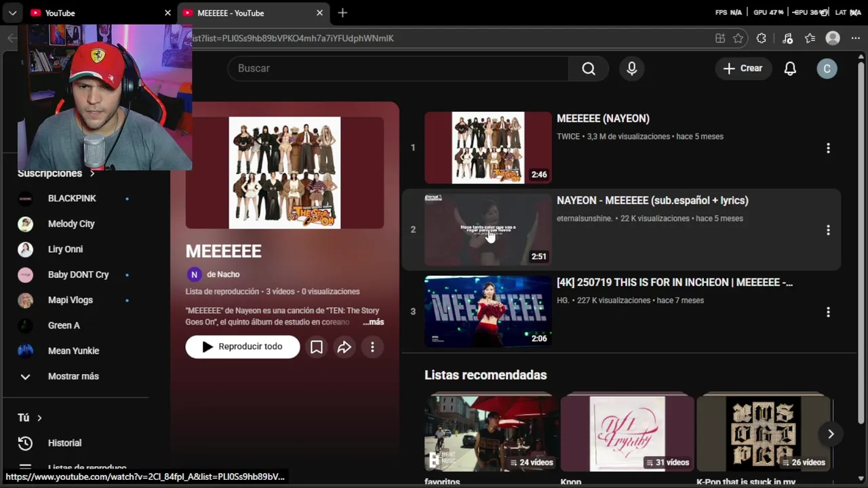
Task: Open the browser extensions puzzle icon
Action: pos(762,39)
